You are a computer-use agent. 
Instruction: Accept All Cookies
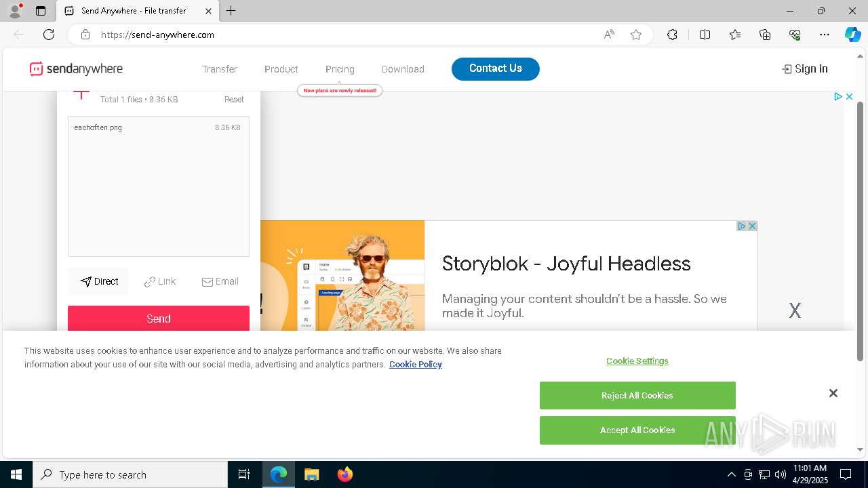(637, 430)
